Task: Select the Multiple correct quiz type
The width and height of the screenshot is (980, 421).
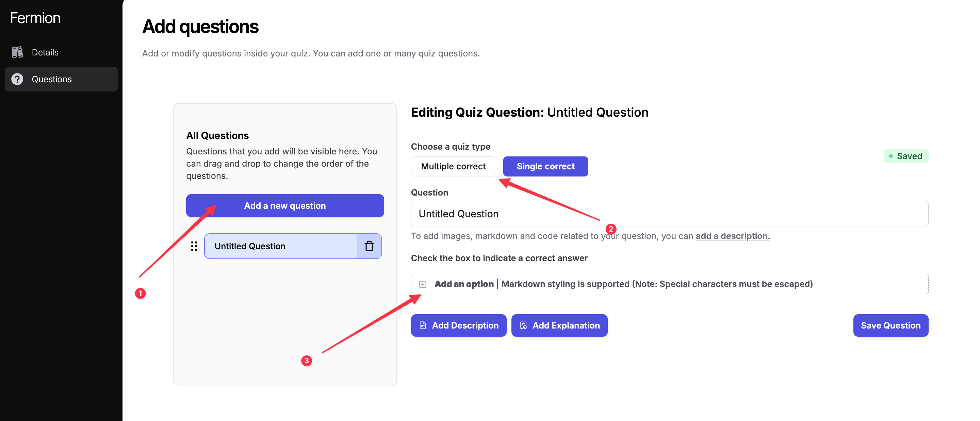Action: [453, 166]
